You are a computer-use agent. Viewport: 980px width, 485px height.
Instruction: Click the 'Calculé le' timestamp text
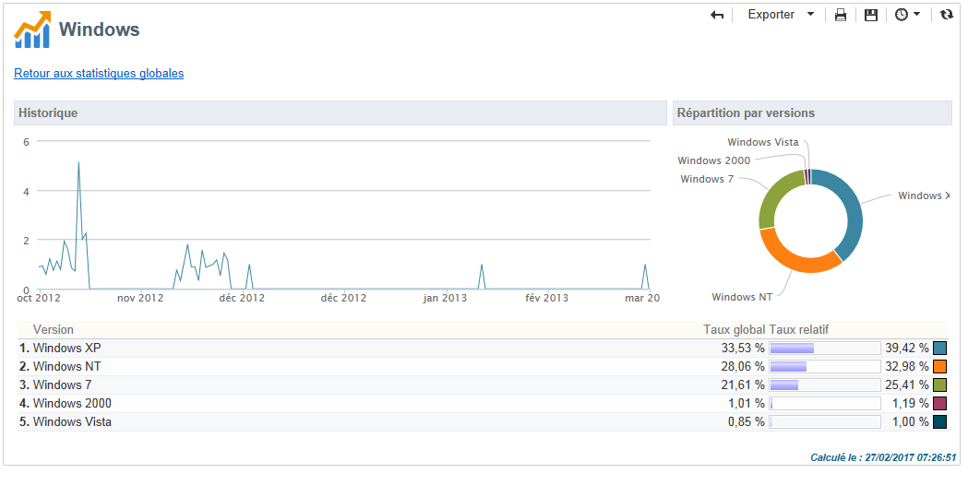pyautogui.click(x=883, y=457)
